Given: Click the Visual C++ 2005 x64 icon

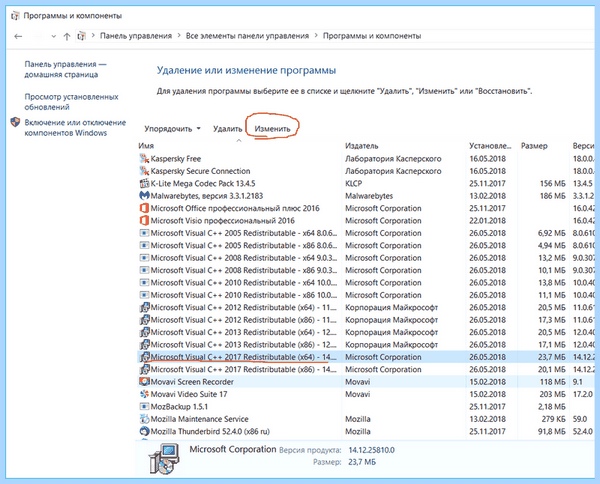Looking at the screenshot, I should 144,233.
